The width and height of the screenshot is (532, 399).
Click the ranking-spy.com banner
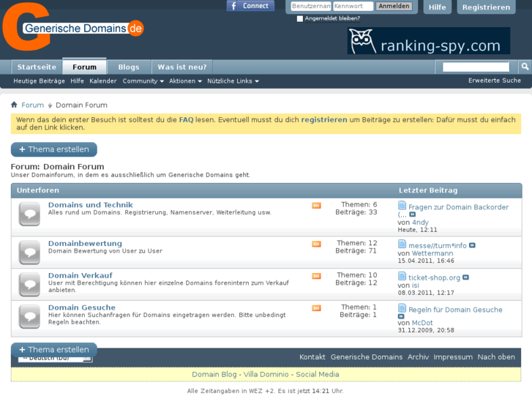(x=429, y=41)
